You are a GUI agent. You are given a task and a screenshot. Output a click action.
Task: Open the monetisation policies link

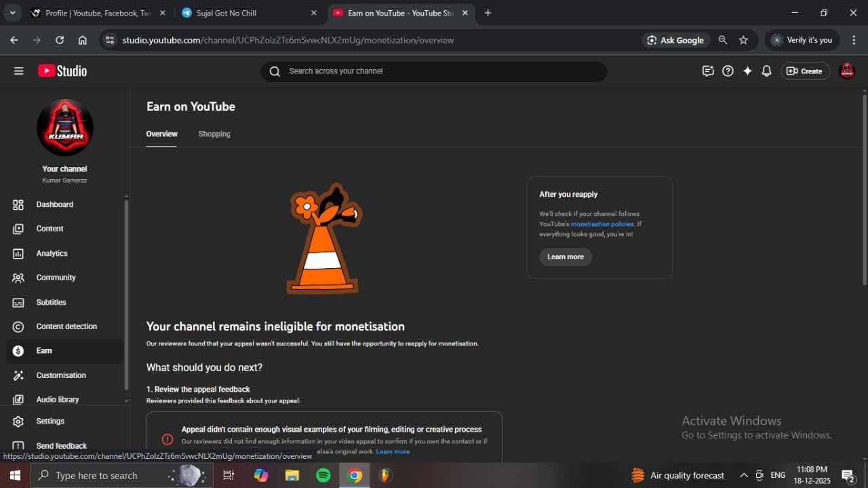point(602,224)
